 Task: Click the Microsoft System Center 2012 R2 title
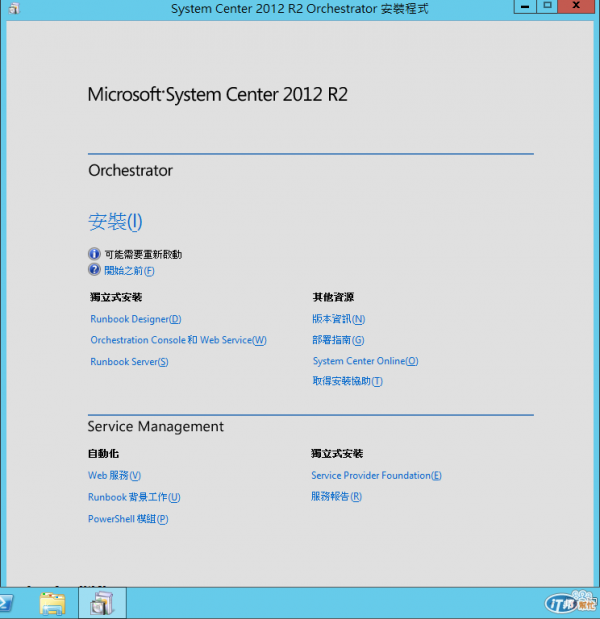click(x=218, y=95)
